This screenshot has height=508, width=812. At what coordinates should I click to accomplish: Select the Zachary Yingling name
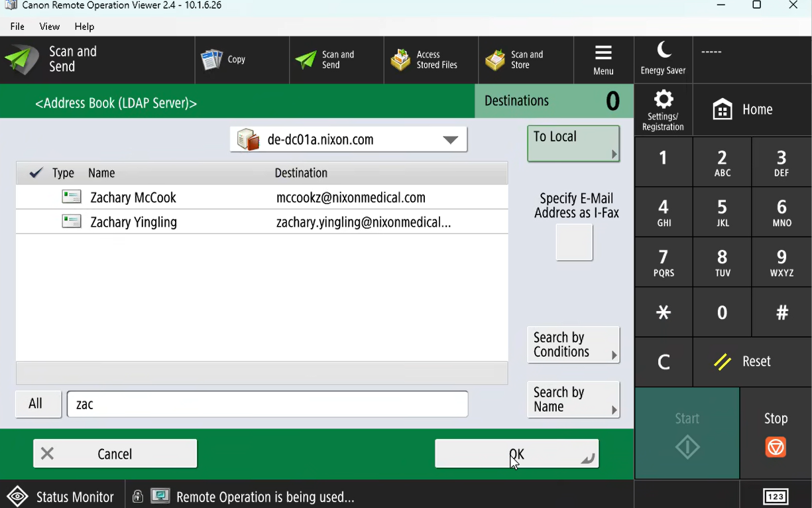(x=134, y=222)
